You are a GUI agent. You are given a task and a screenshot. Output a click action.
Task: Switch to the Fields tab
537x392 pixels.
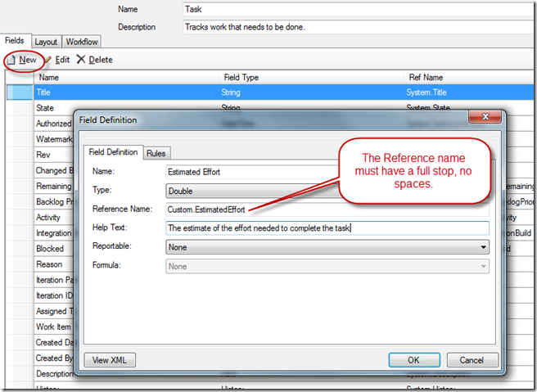15,41
